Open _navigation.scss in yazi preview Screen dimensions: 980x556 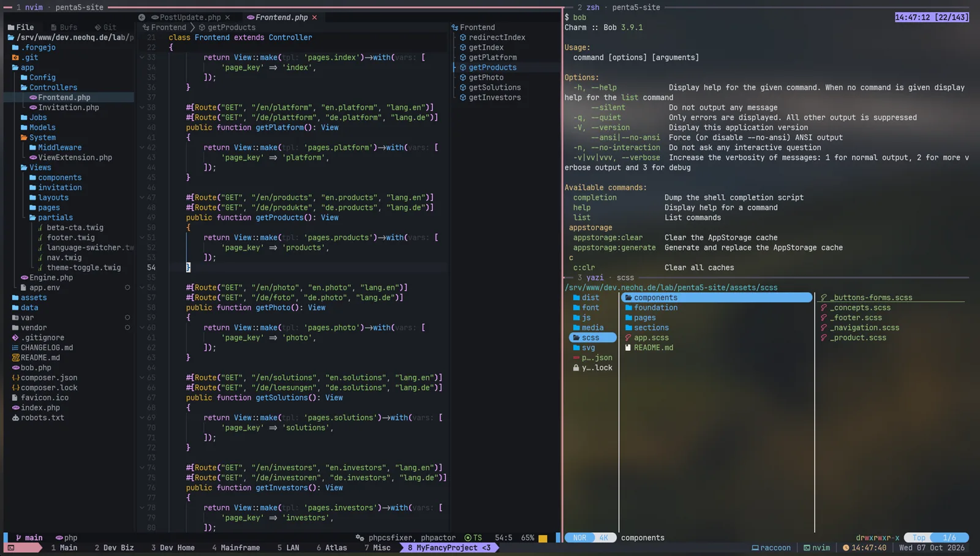864,328
